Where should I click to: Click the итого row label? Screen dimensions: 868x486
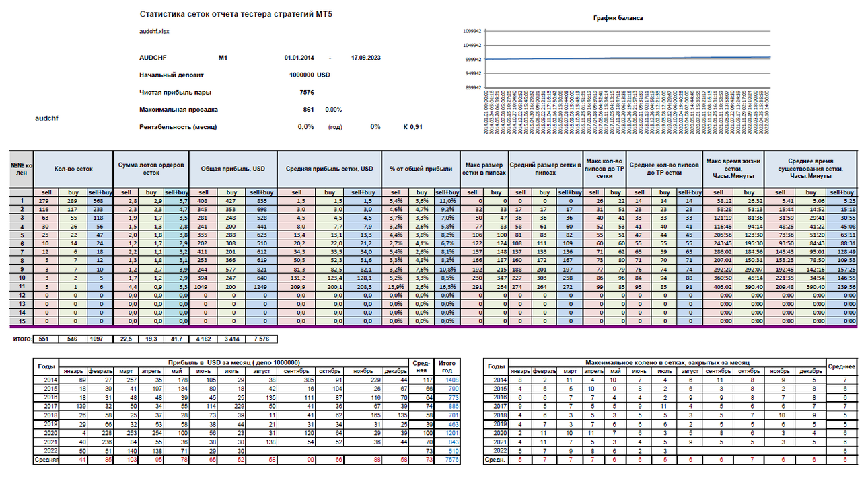point(22,341)
